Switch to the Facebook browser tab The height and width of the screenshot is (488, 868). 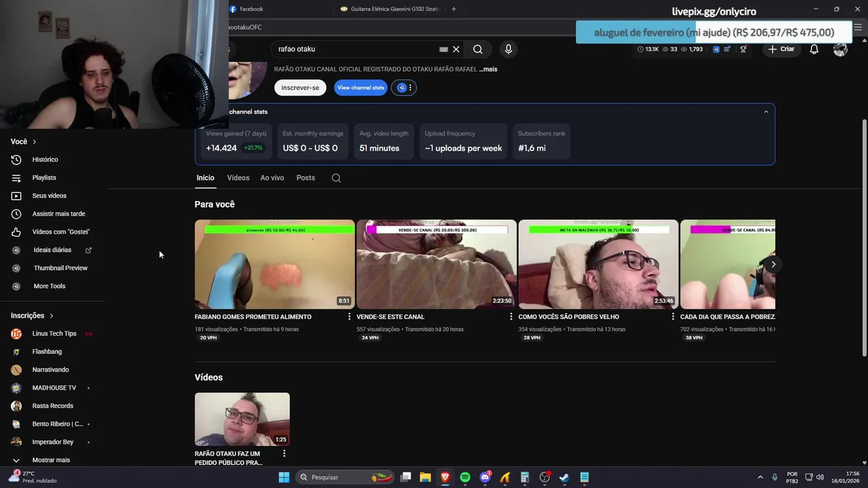278,9
